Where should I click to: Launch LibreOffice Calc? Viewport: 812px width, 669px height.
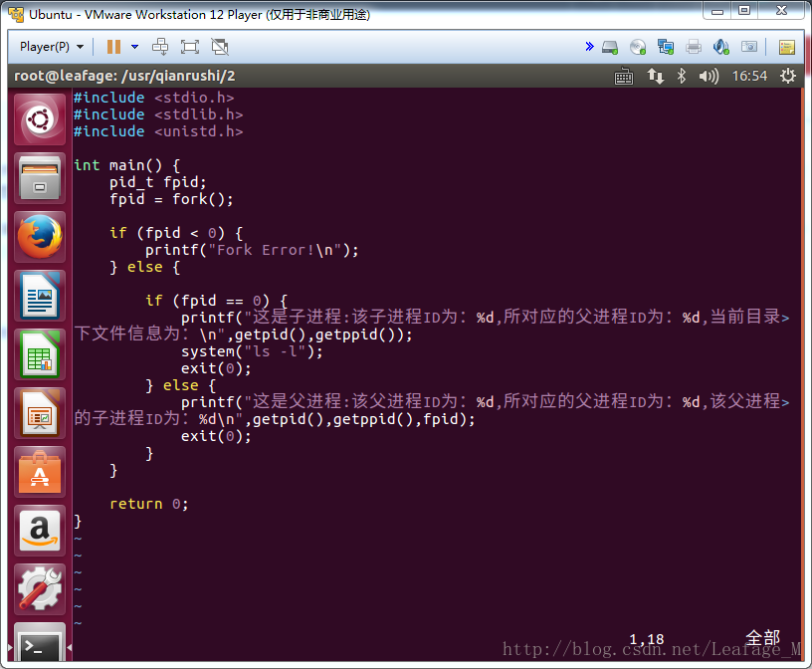pyautogui.click(x=40, y=354)
